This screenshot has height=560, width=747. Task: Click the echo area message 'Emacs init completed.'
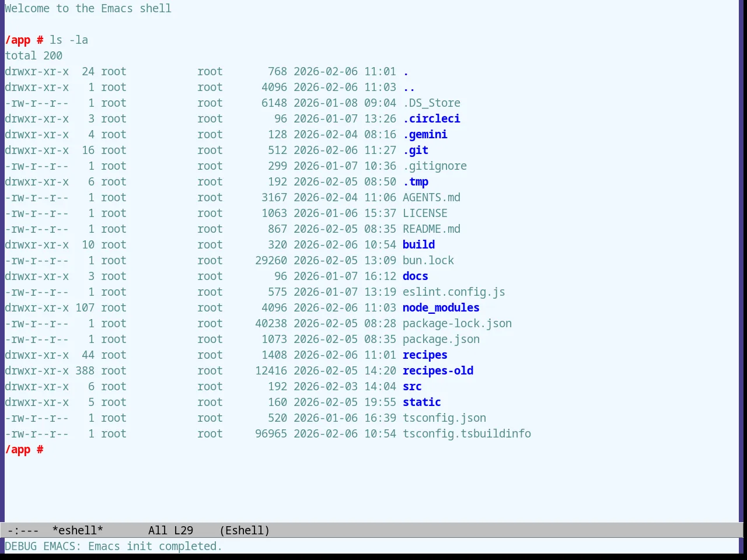click(x=155, y=546)
